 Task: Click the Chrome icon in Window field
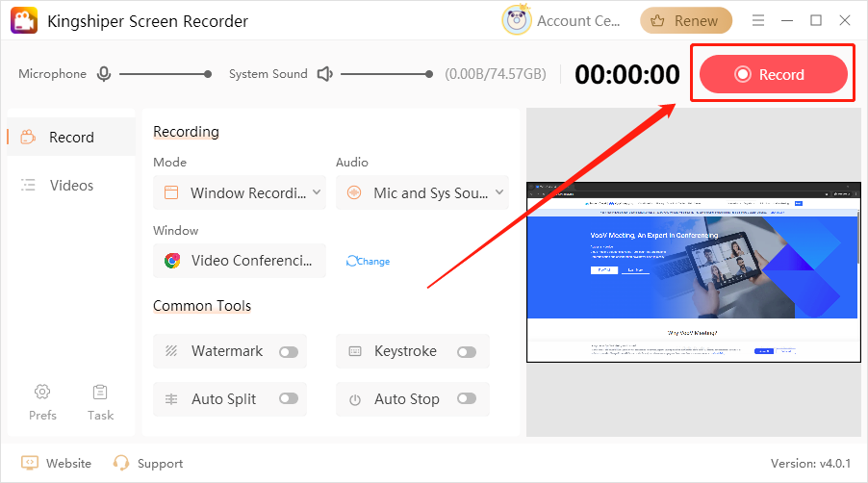pyautogui.click(x=172, y=261)
